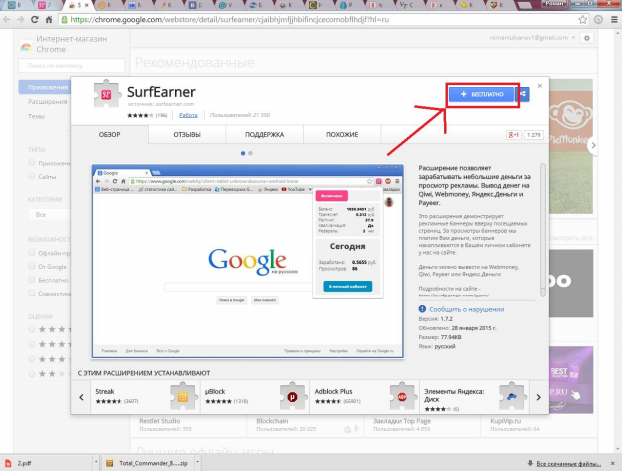Open the Total_Commander zip download item

tap(148, 463)
